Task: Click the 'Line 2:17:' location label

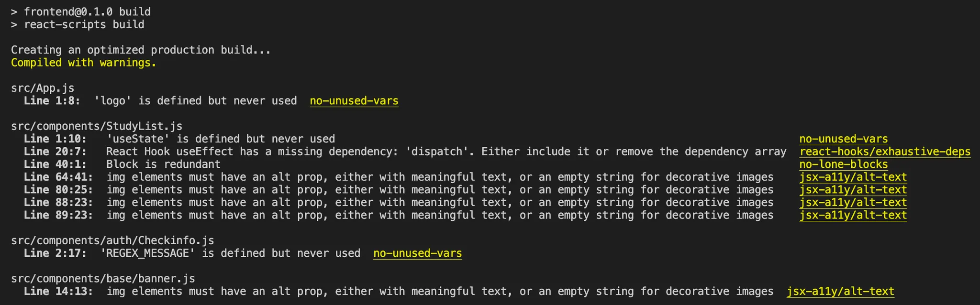Action: (x=55, y=253)
